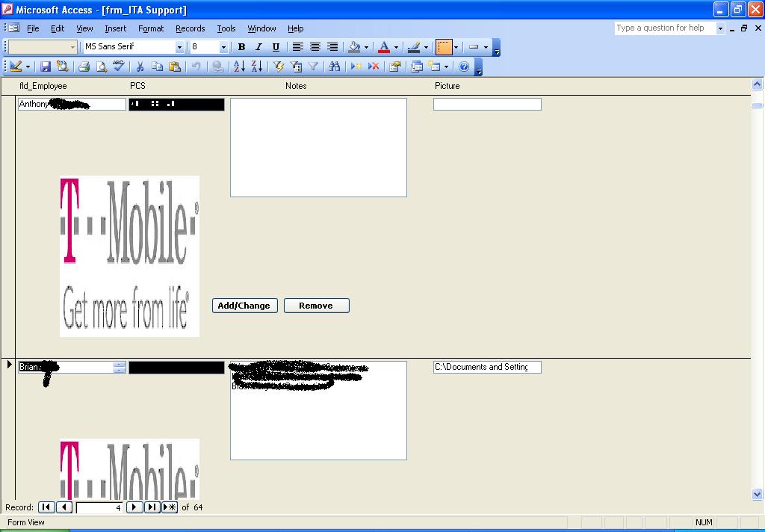Screen dimensions: 765x532
Task: Open the File menu
Action: coord(33,28)
